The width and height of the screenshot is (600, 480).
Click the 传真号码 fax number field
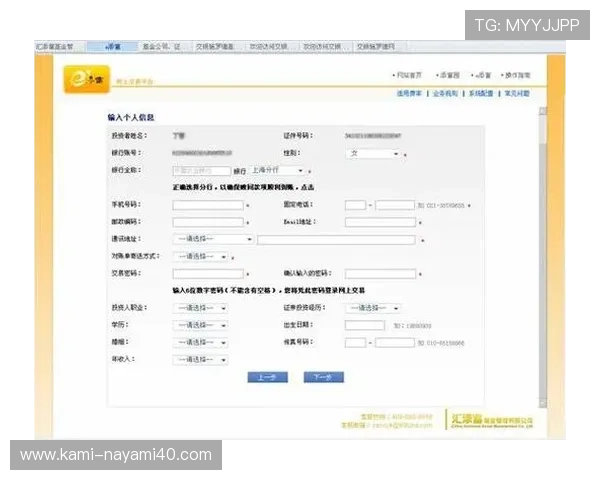395,343
